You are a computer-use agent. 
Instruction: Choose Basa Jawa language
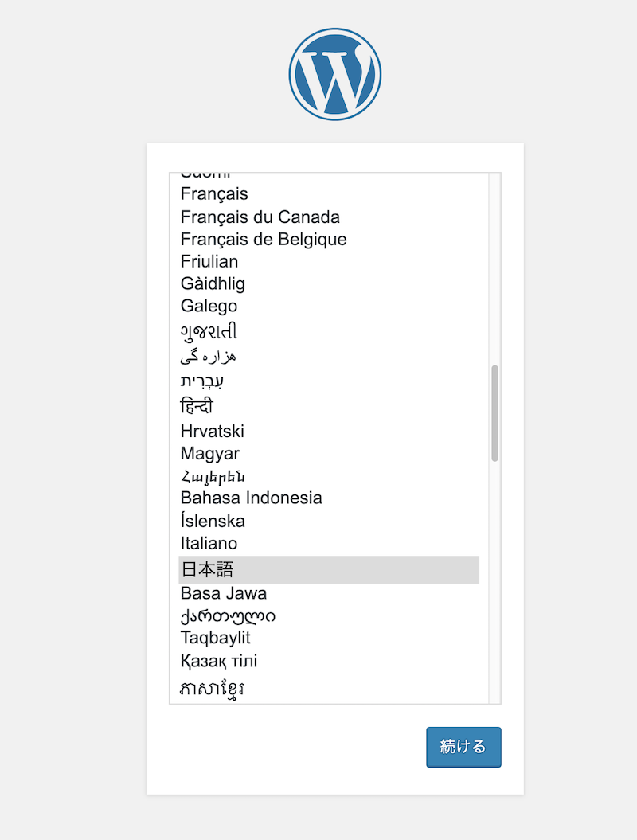tap(224, 594)
